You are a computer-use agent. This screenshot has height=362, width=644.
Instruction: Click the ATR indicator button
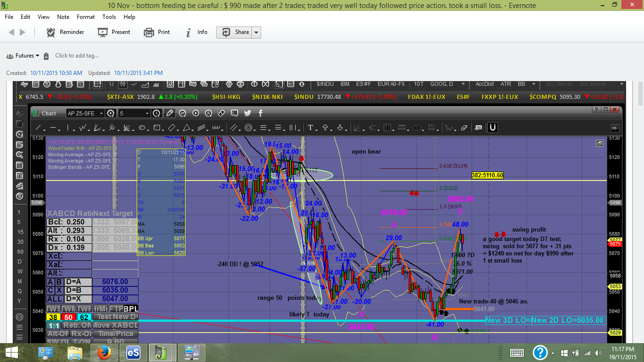(505, 84)
